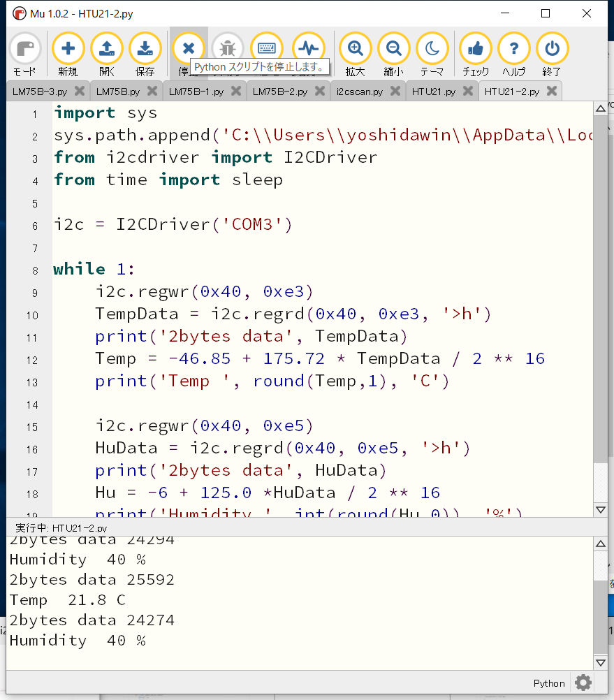The height and width of the screenshot is (700, 614).
Task: Zoom in with 拡大
Action: [355, 54]
